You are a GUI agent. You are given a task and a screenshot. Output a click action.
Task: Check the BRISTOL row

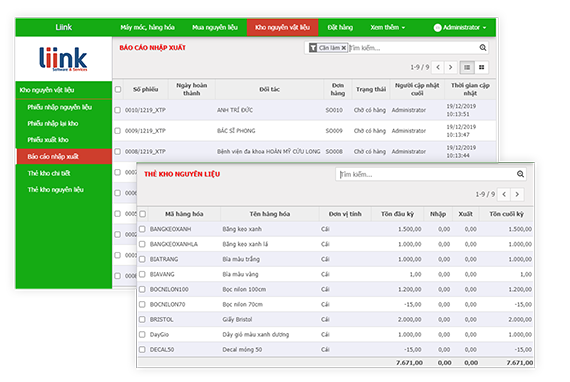click(142, 319)
